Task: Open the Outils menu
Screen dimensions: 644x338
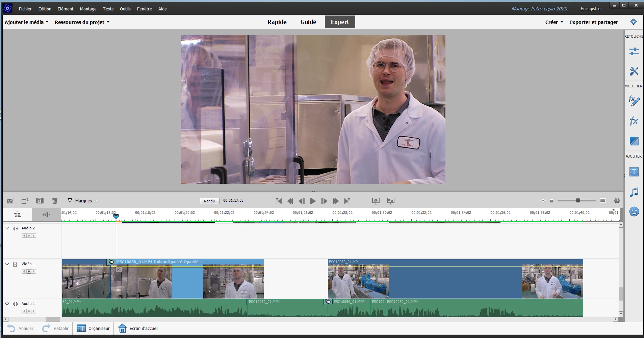Action: tap(125, 9)
